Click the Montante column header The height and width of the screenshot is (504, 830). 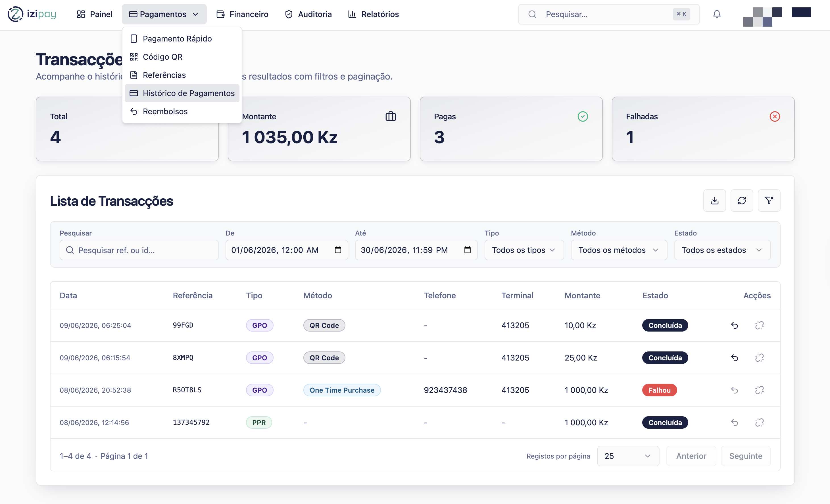coord(582,295)
